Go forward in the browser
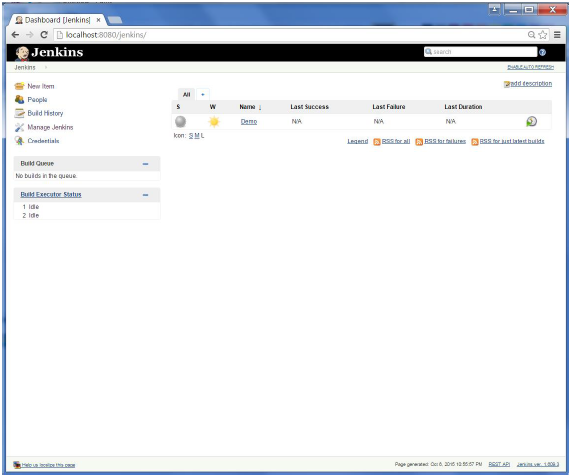 click(29, 35)
